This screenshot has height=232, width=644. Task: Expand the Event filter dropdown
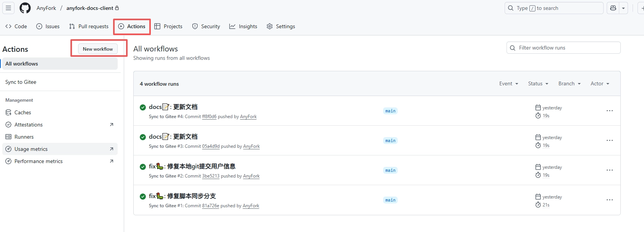click(508, 84)
